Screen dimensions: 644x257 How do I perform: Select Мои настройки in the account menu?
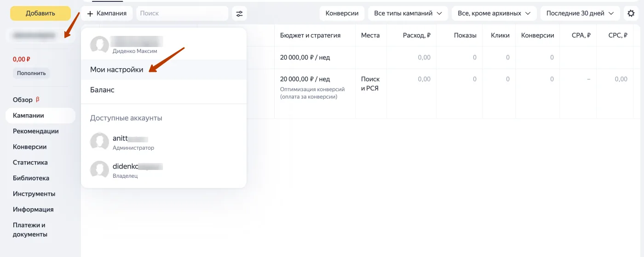point(164,70)
